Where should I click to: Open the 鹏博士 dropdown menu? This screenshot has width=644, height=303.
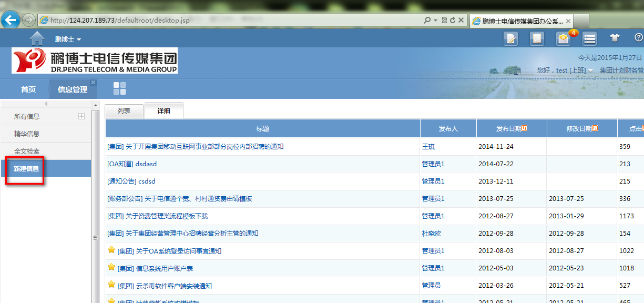pos(68,39)
